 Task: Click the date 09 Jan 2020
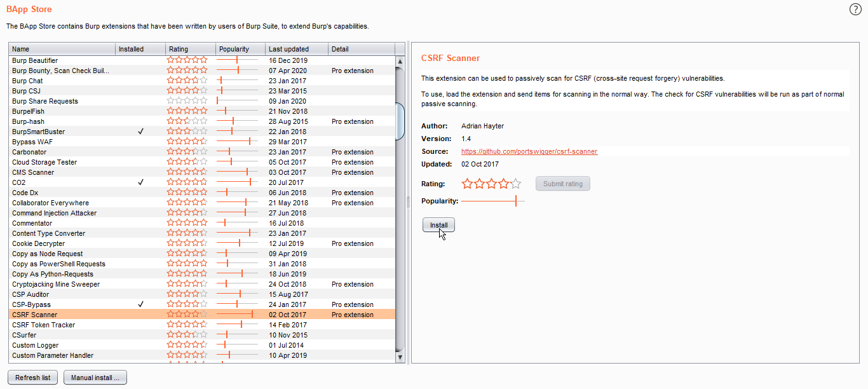[x=287, y=101]
